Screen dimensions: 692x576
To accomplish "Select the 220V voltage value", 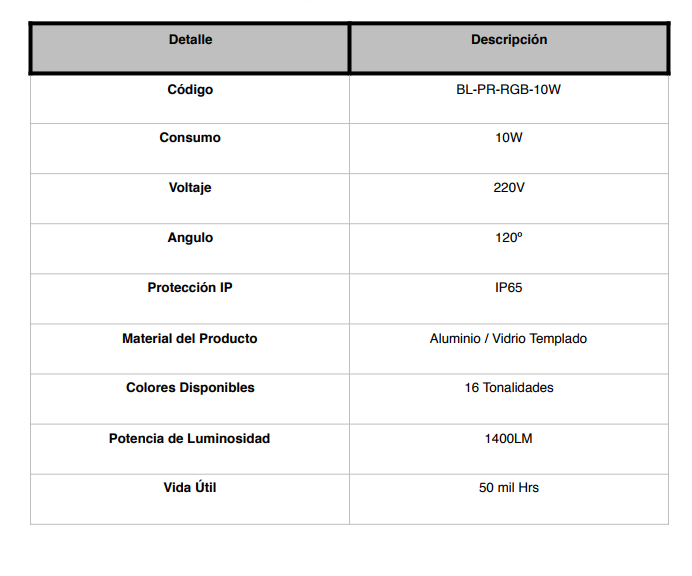I will (509, 188).
